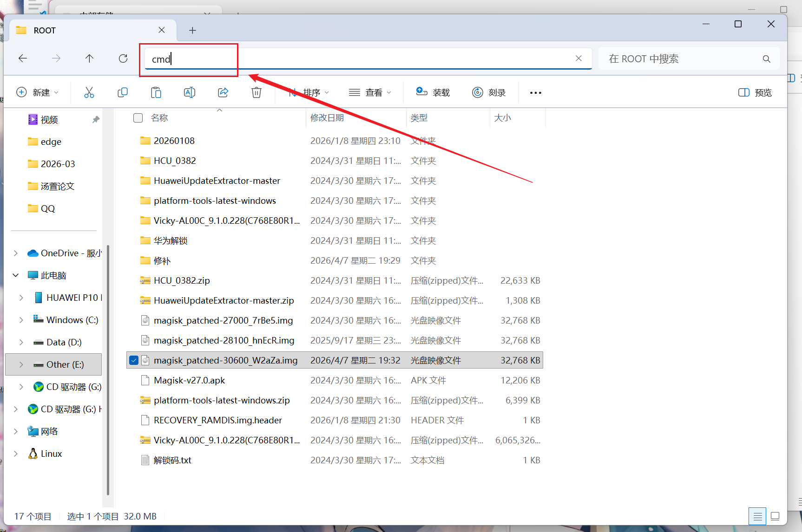Click the Cut scissors icon
This screenshot has height=532, width=802.
point(89,92)
